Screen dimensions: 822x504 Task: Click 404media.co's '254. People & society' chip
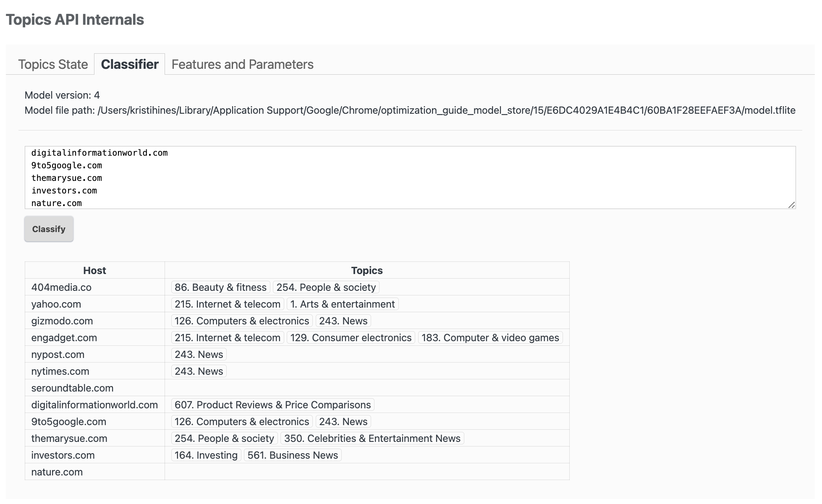[326, 287]
